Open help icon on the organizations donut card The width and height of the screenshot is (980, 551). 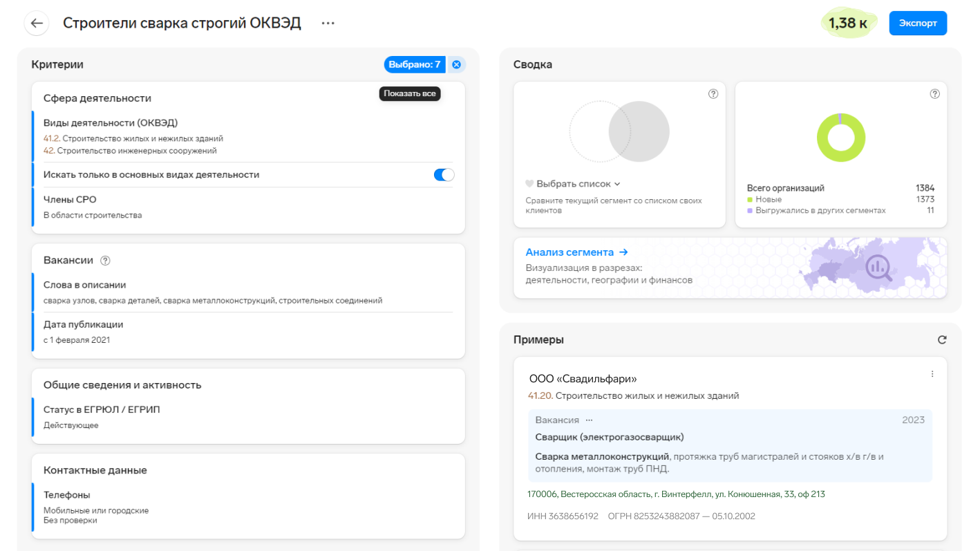coord(934,94)
